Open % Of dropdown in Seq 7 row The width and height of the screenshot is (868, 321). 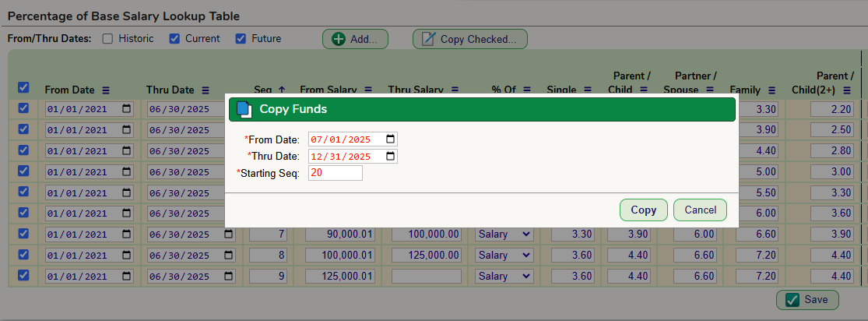click(x=504, y=235)
